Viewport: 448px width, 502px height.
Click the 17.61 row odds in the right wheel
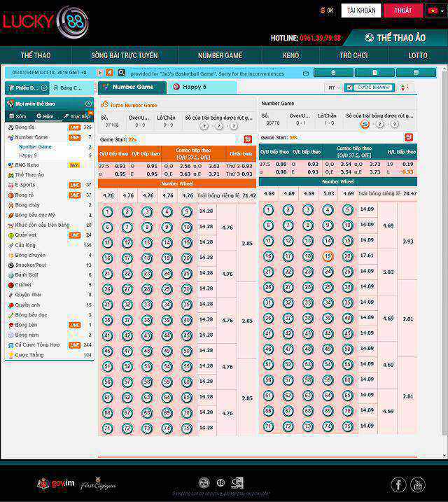pyautogui.click(x=367, y=256)
